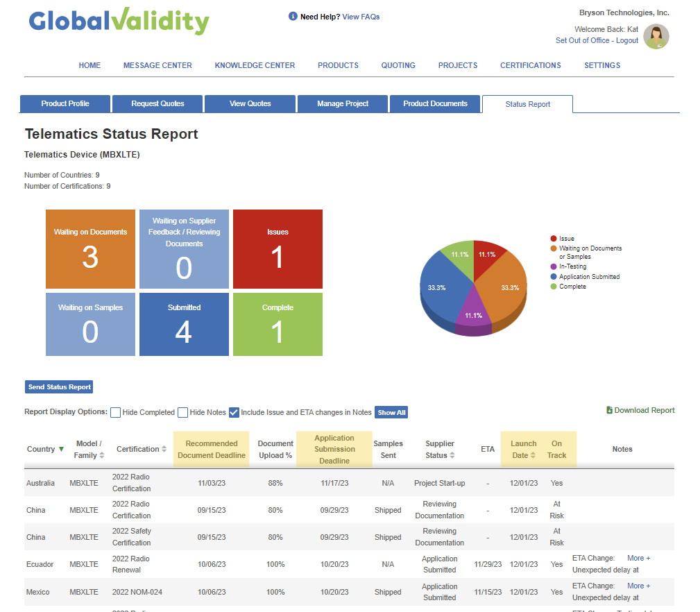Sort by Launch Date column
Viewport: 700px width, 612px height.
[533, 455]
